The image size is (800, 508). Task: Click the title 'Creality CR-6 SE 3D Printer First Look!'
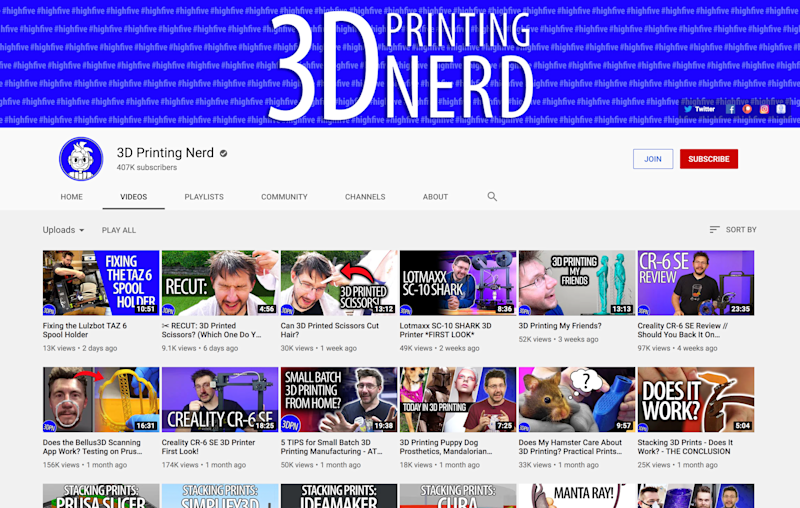pyautogui.click(x=208, y=447)
